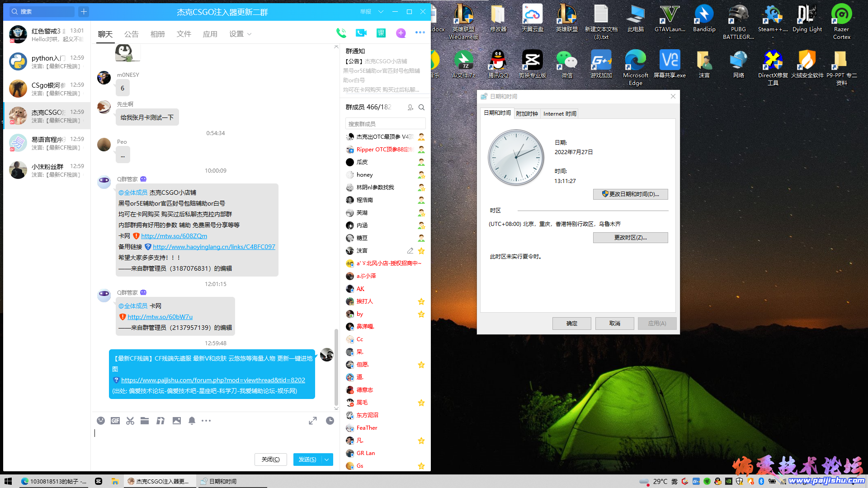The height and width of the screenshot is (488, 868).
Task: Click the chat message scrollbar
Action: click(x=336, y=367)
